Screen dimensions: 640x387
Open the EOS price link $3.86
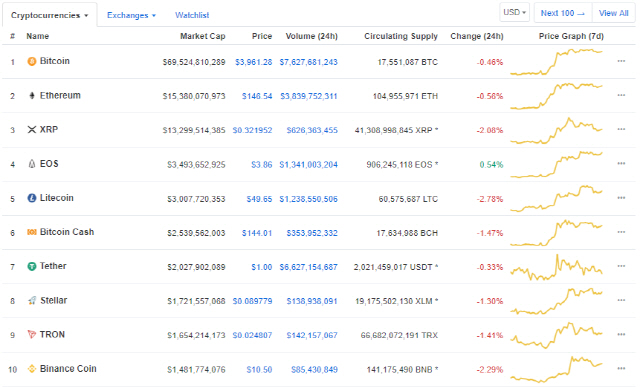pyautogui.click(x=262, y=165)
